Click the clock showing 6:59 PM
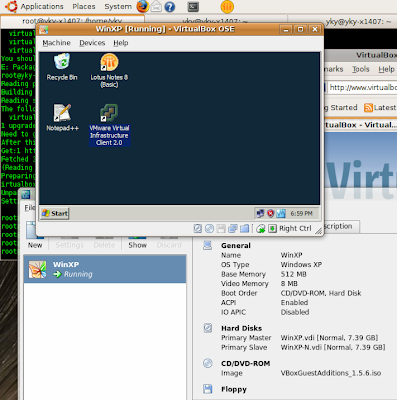This screenshot has width=397, height=400. point(301,213)
